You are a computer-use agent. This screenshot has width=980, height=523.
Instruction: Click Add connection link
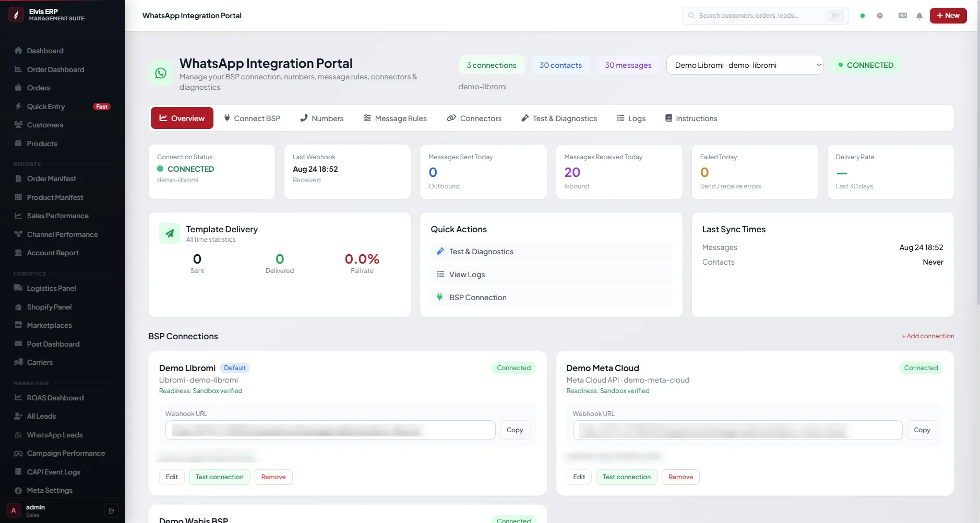[928, 336]
